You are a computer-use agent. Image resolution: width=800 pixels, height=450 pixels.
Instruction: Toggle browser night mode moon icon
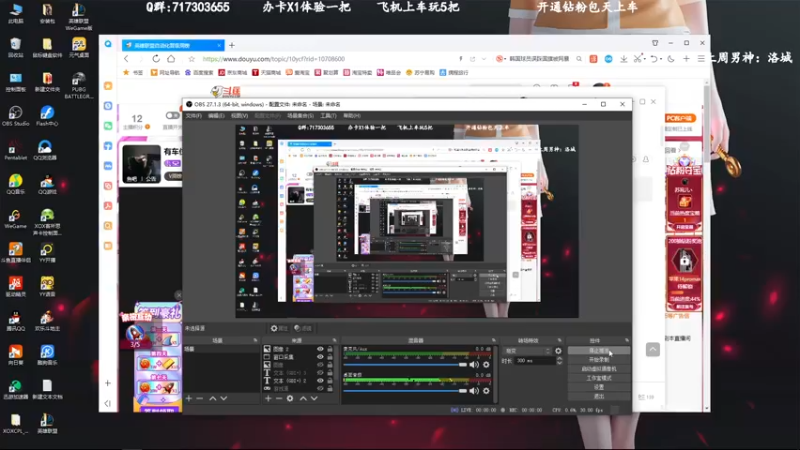[x=671, y=59]
